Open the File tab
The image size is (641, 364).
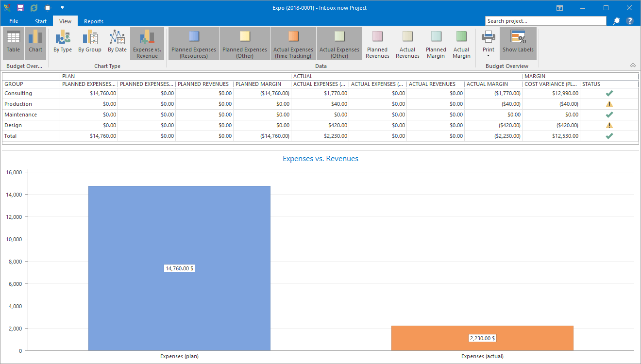pyautogui.click(x=14, y=21)
